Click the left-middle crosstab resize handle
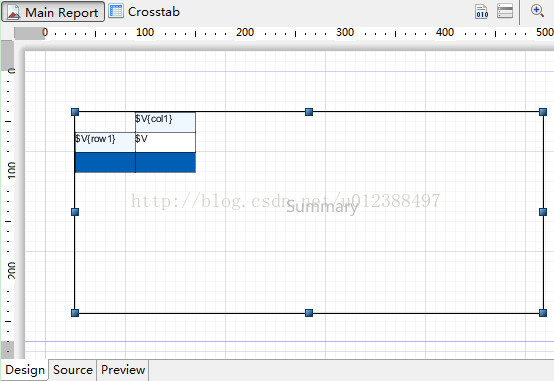 [x=75, y=212]
